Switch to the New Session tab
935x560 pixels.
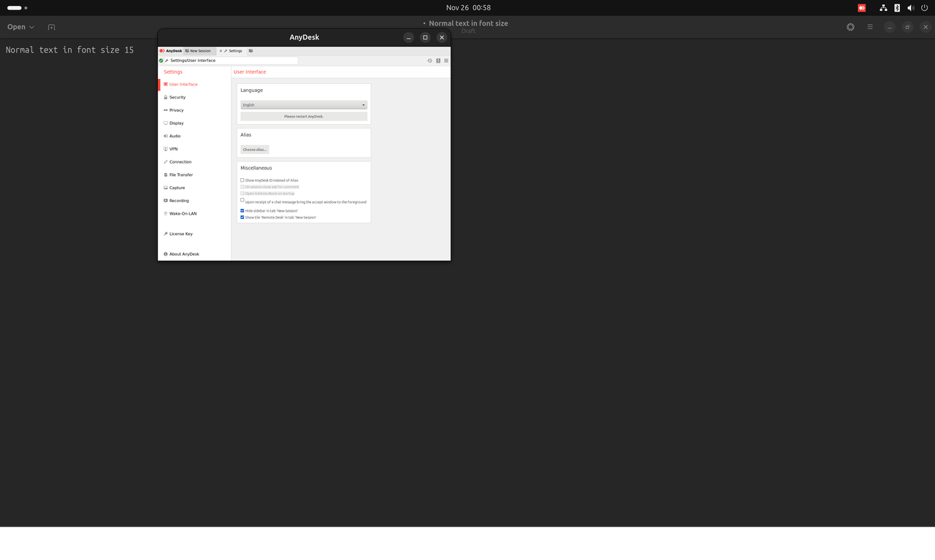(197, 50)
